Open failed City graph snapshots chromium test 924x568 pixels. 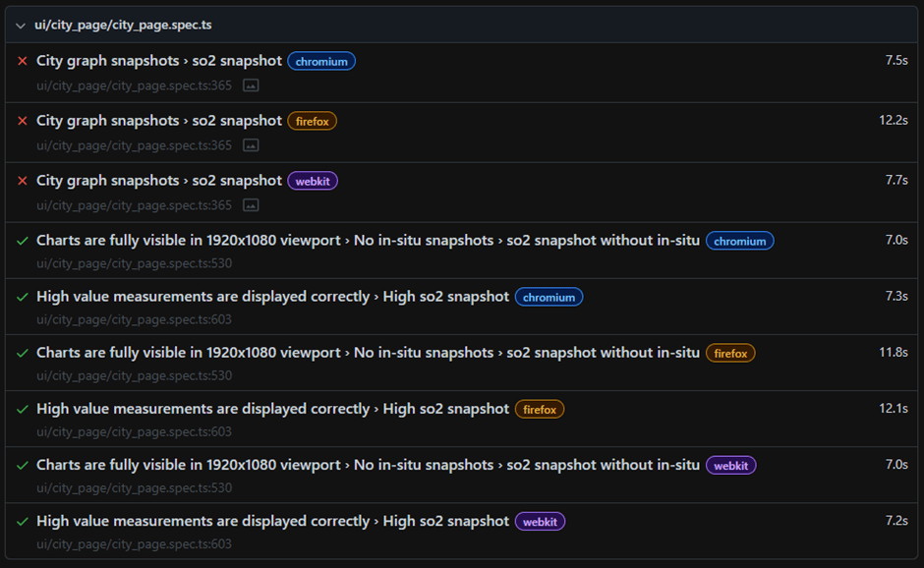pyautogui.click(x=159, y=61)
